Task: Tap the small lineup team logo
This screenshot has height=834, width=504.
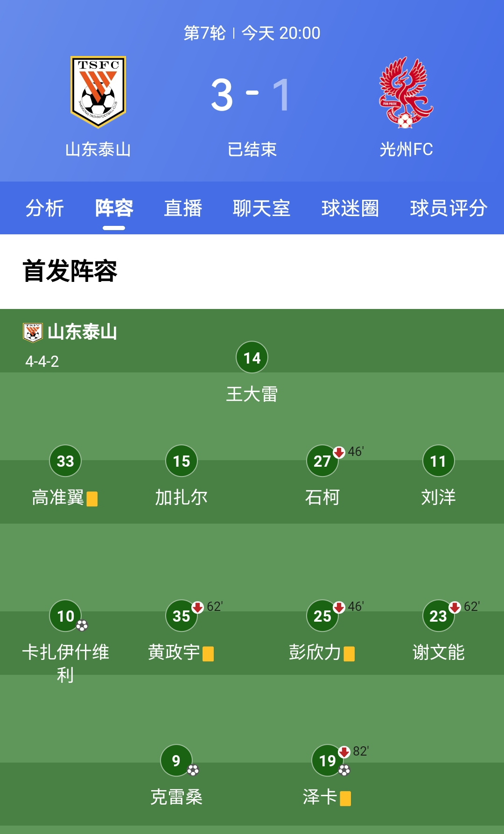Action: [x=33, y=332]
